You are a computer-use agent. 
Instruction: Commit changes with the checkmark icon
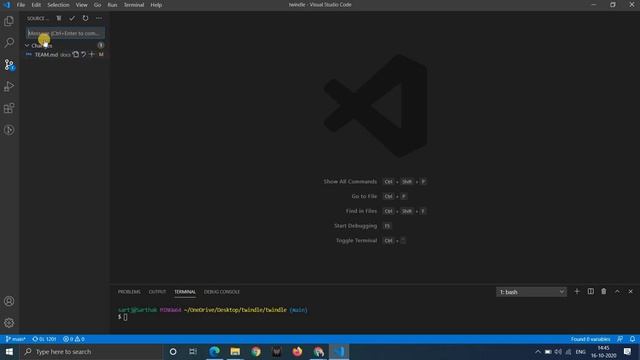pyautogui.click(x=72, y=18)
